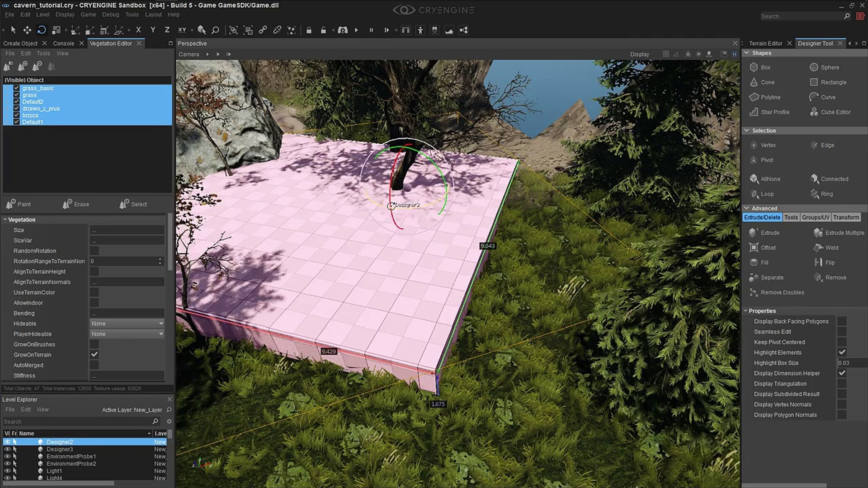Open the Hideable dropdown
Viewport: 868px width, 488px height.
[127, 324]
